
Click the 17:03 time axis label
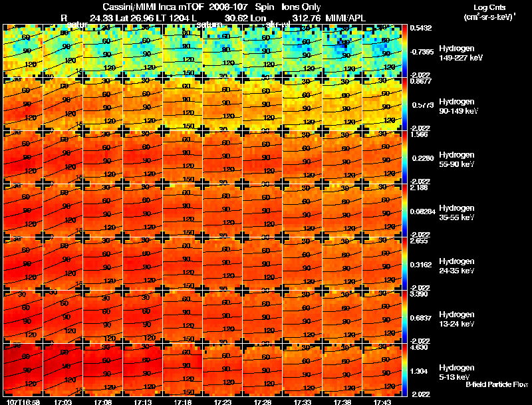[x=63, y=402]
